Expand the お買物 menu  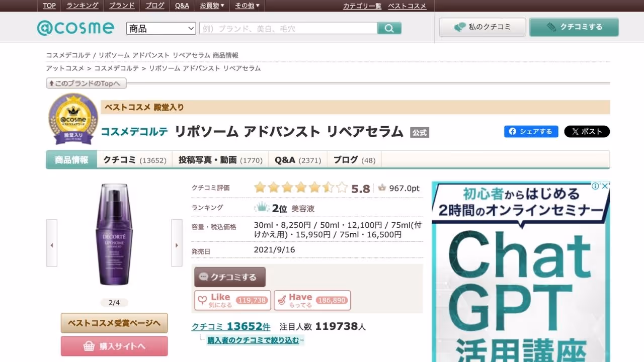[x=212, y=6]
